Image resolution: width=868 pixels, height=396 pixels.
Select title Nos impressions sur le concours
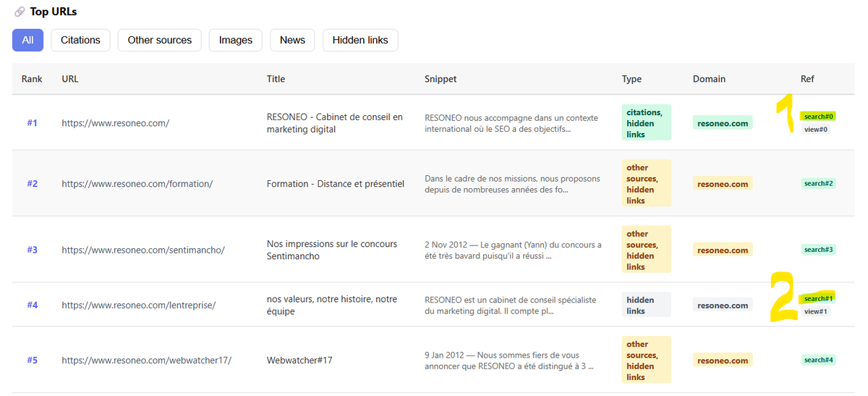coord(332,250)
